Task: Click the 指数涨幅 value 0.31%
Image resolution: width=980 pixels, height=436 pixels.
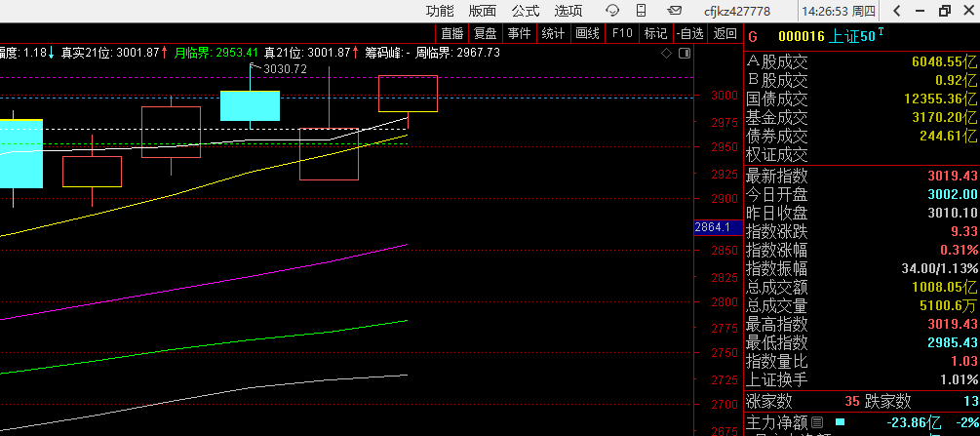Action: click(x=959, y=251)
